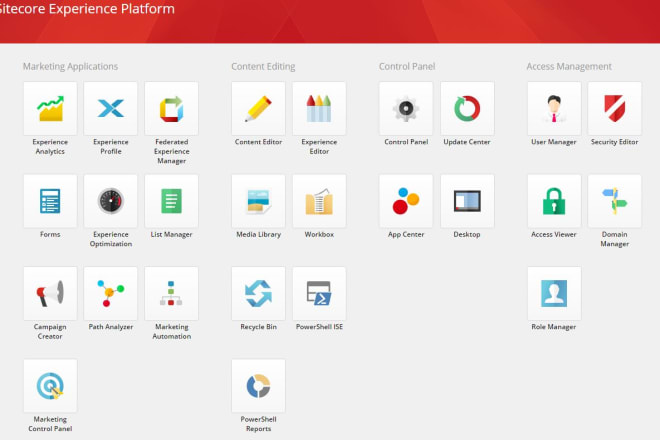Open the Control Panel gear icon
This screenshot has width=660, height=440.
(x=406, y=109)
